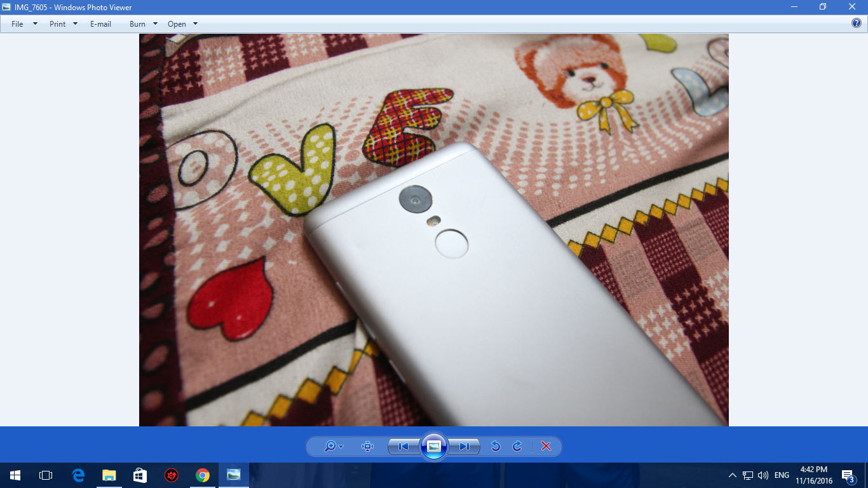Delete the current photo
Image resolution: width=868 pixels, height=488 pixels.
(x=546, y=446)
